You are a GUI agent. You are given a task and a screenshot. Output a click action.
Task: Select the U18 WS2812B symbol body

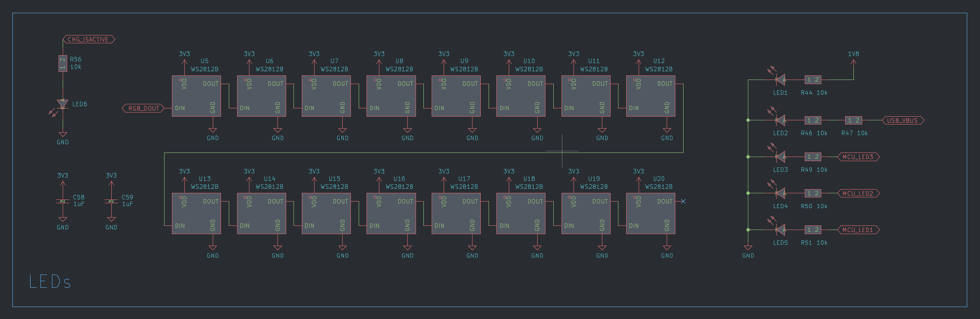coord(521,213)
